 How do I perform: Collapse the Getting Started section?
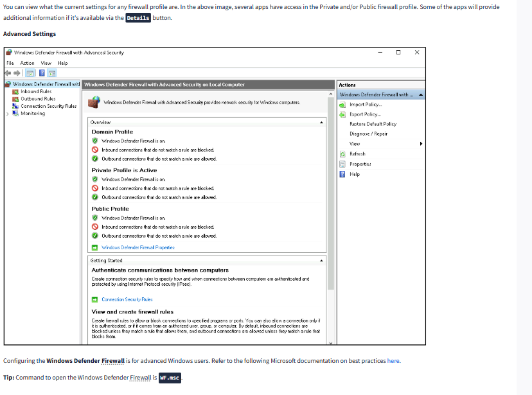pyautogui.click(x=321, y=261)
